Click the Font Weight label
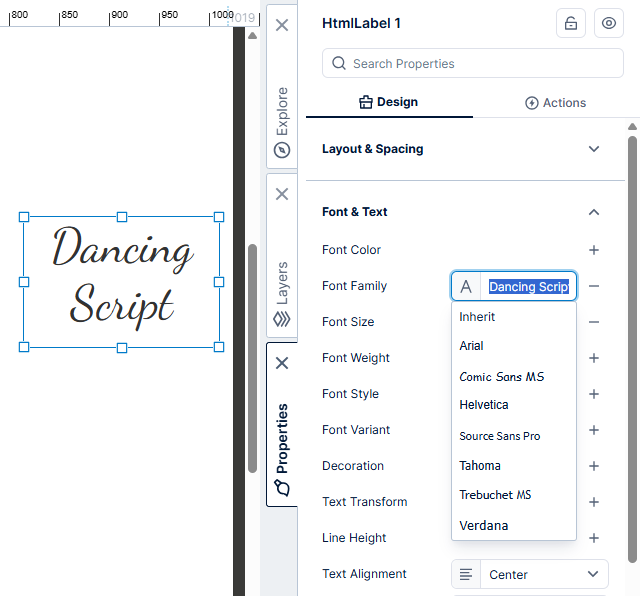The width and height of the screenshot is (642, 596). pyautogui.click(x=356, y=358)
